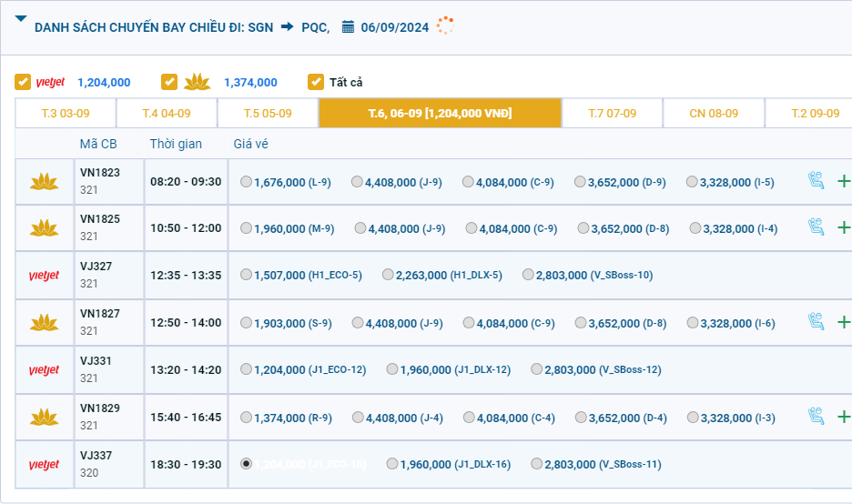Toggle the Vietnam Airlines filter checkbox
Viewport: 852px width, 504px height.
[x=169, y=82]
